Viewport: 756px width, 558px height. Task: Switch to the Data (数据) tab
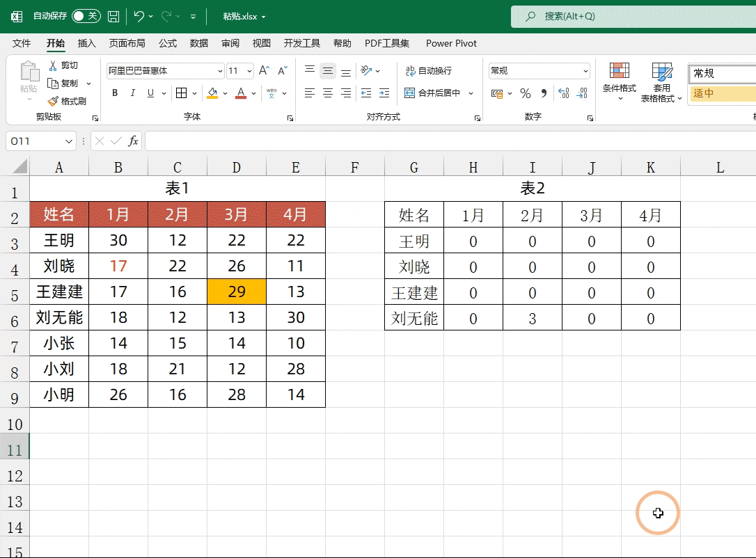click(198, 43)
